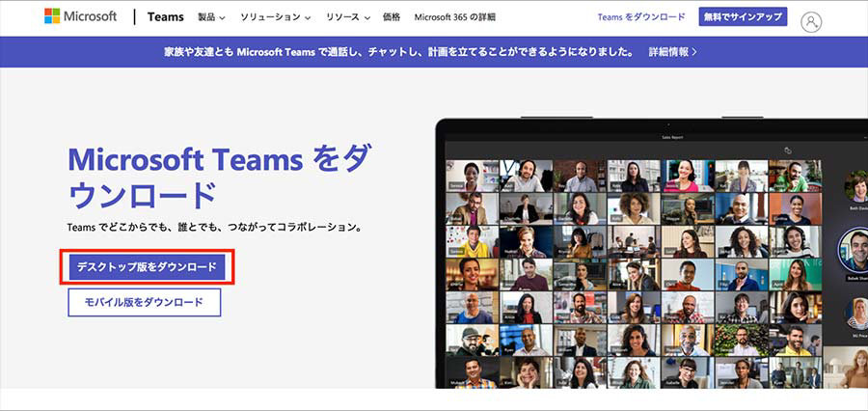Open the 価格 menu item
Screen dimensions: 868x411
tap(392, 17)
